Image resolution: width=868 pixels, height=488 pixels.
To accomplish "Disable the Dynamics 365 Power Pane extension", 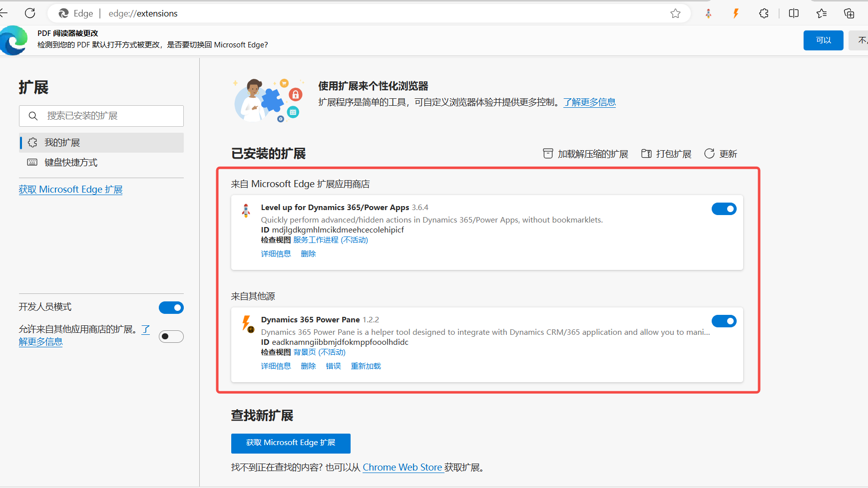I will (x=724, y=321).
